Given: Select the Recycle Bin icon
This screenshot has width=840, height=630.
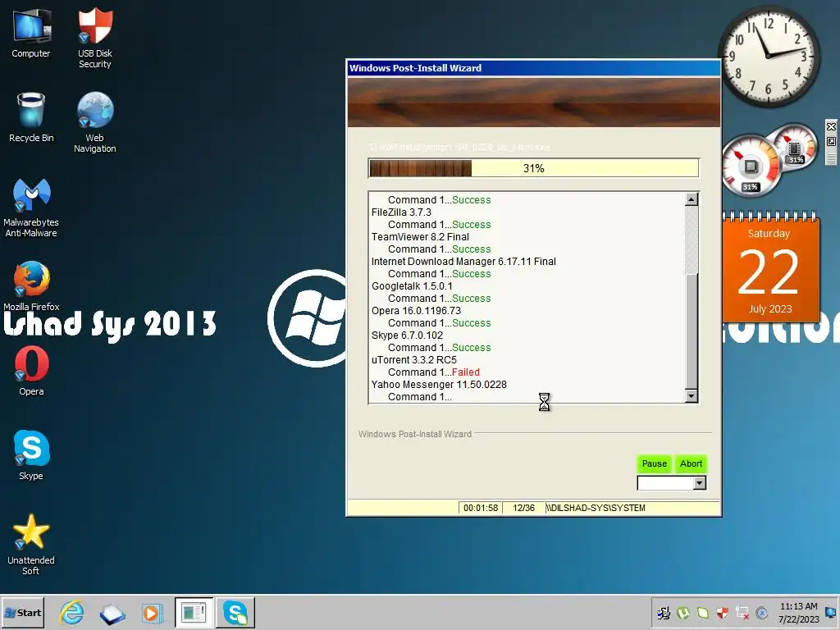Looking at the screenshot, I should pyautogui.click(x=31, y=117).
